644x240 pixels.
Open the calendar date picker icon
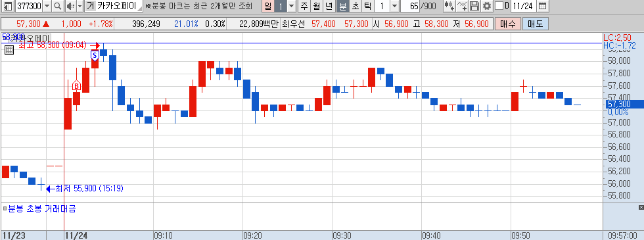point(542,6)
